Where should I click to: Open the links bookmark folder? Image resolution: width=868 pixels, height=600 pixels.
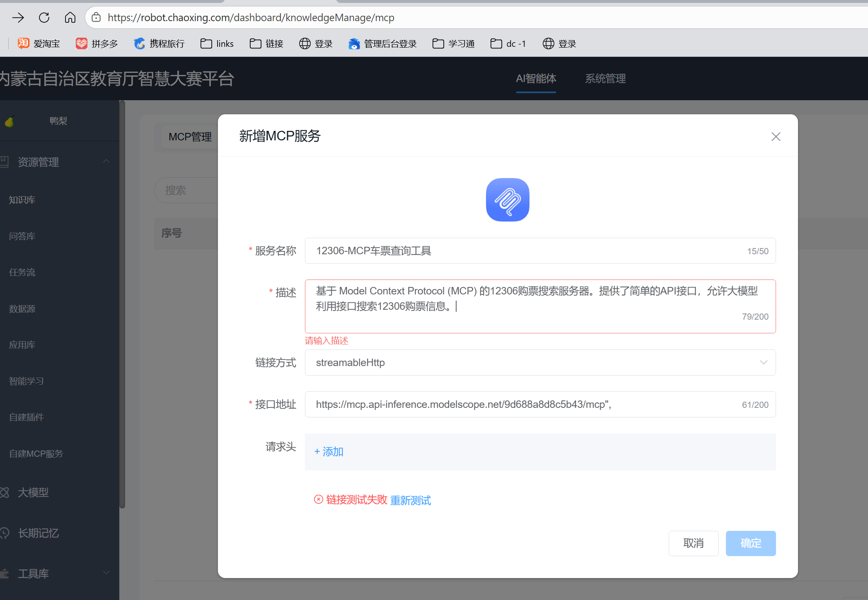[217, 43]
